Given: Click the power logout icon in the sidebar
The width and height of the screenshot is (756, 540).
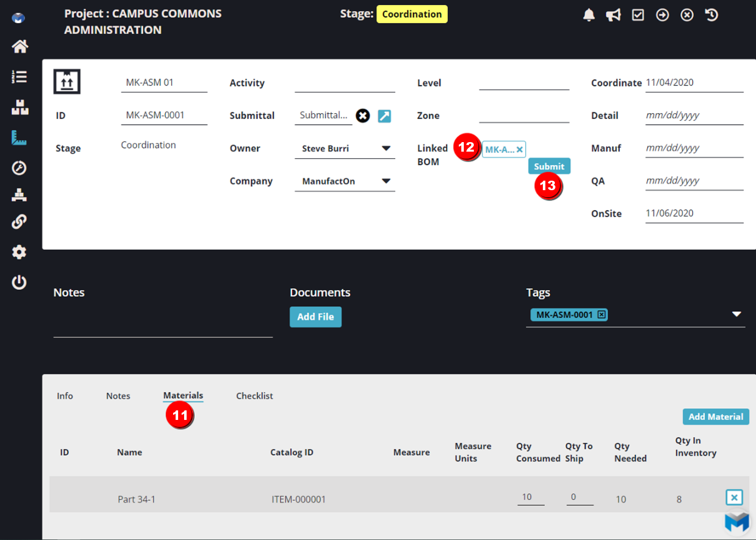Looking at the screenshot, I should click(x=19, y=282).
